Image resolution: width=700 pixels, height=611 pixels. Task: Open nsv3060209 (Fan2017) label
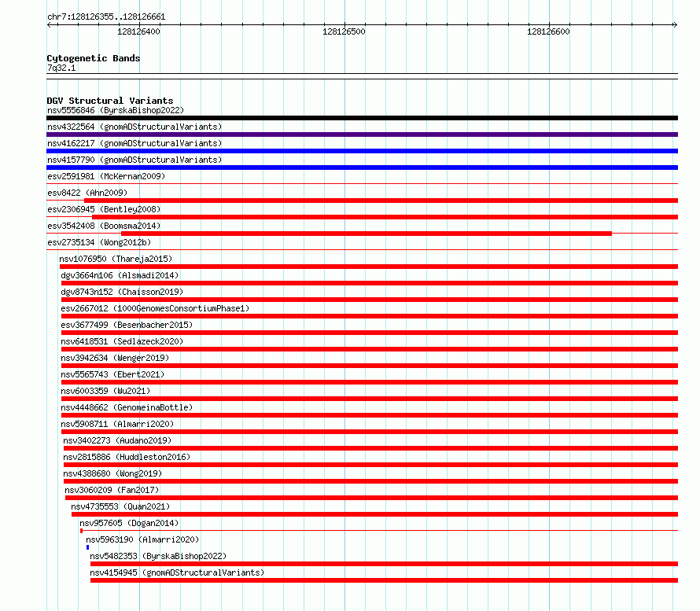112,490
